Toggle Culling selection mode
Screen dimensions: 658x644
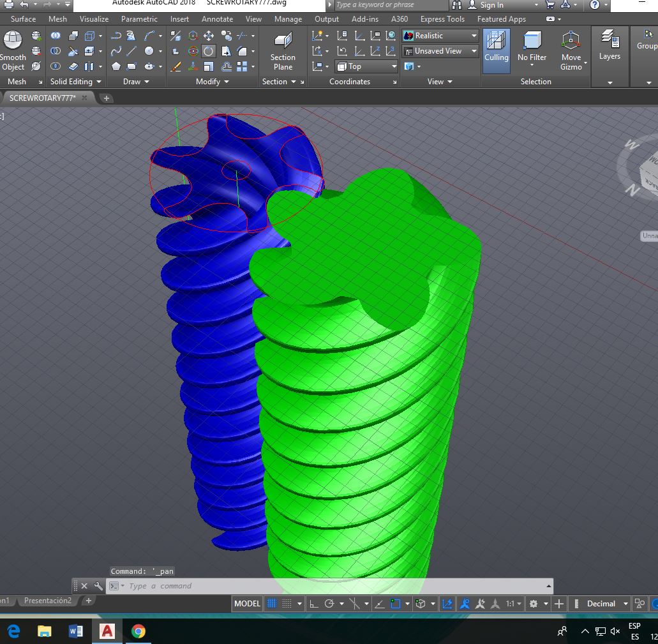tap(496, 50)
